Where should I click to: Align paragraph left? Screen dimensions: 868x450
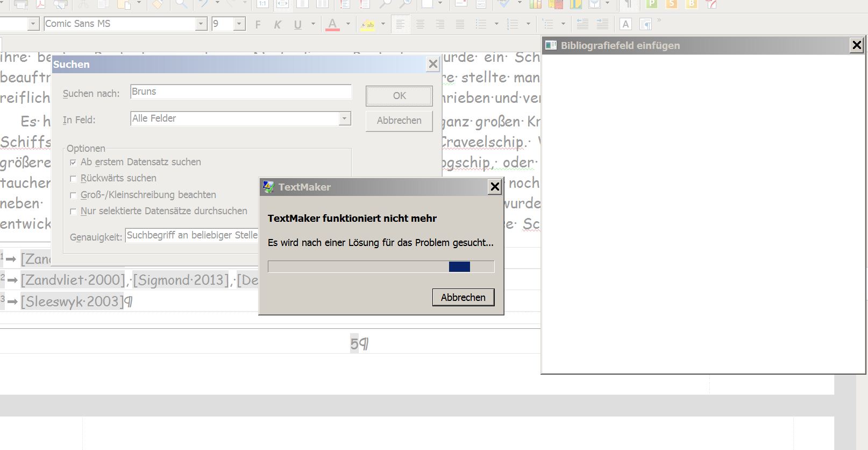[400, 24]
